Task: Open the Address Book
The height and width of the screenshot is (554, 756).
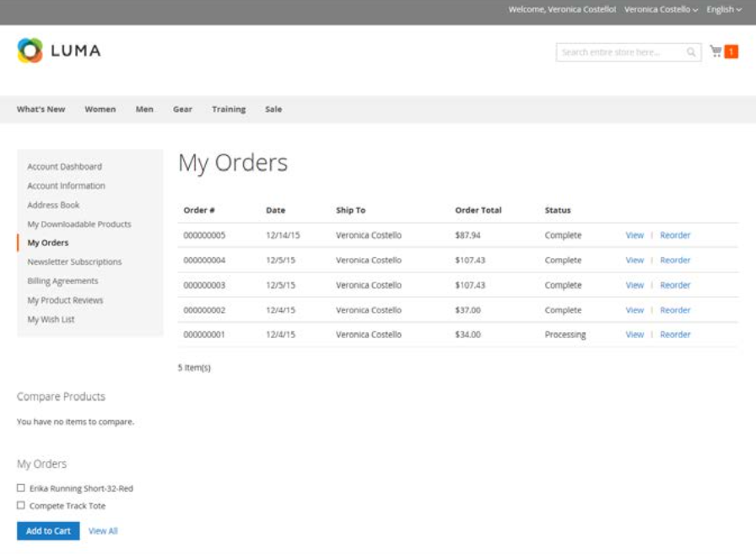Action: coord(53,205)
